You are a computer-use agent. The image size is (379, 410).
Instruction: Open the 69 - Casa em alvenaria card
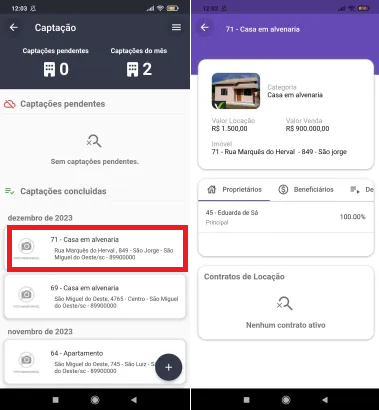coord(95,296)
